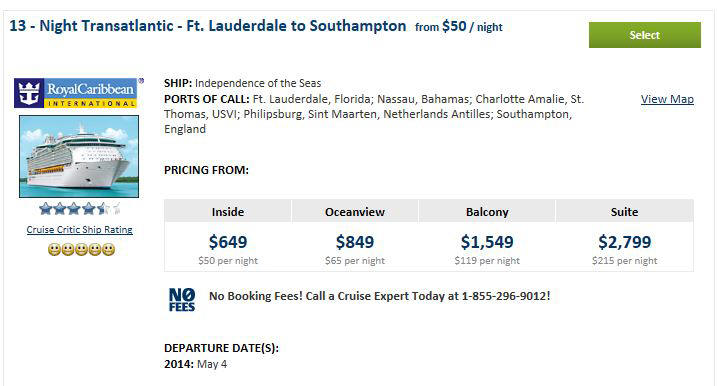This screenshot has width=717, height=386.
Task: Click the $1,549 Balcony price
Action: tap(487, 241)
